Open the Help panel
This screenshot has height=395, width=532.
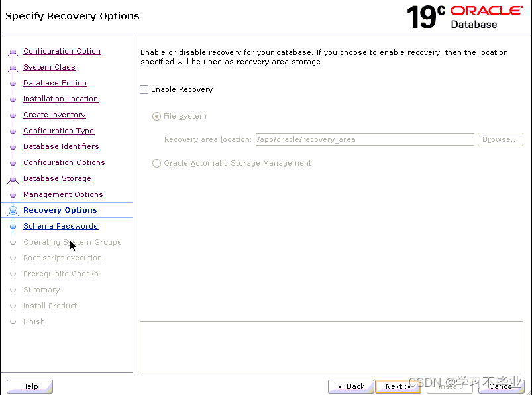29,386
